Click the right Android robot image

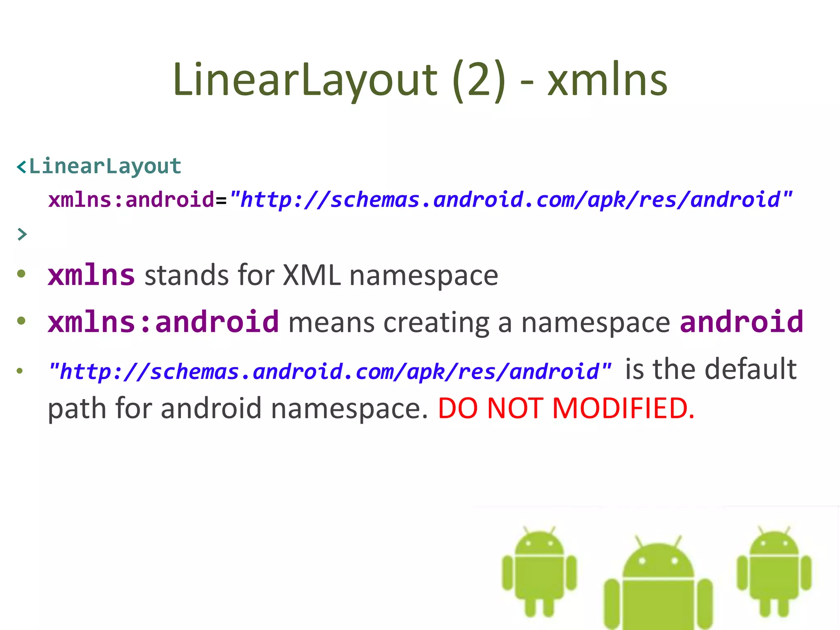click(774, 571)
